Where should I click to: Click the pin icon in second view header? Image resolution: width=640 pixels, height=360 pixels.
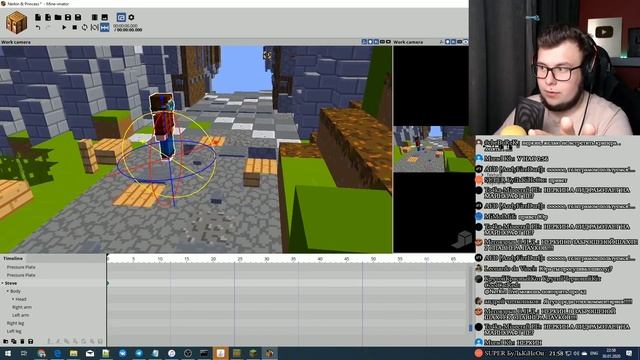(441, 42)
